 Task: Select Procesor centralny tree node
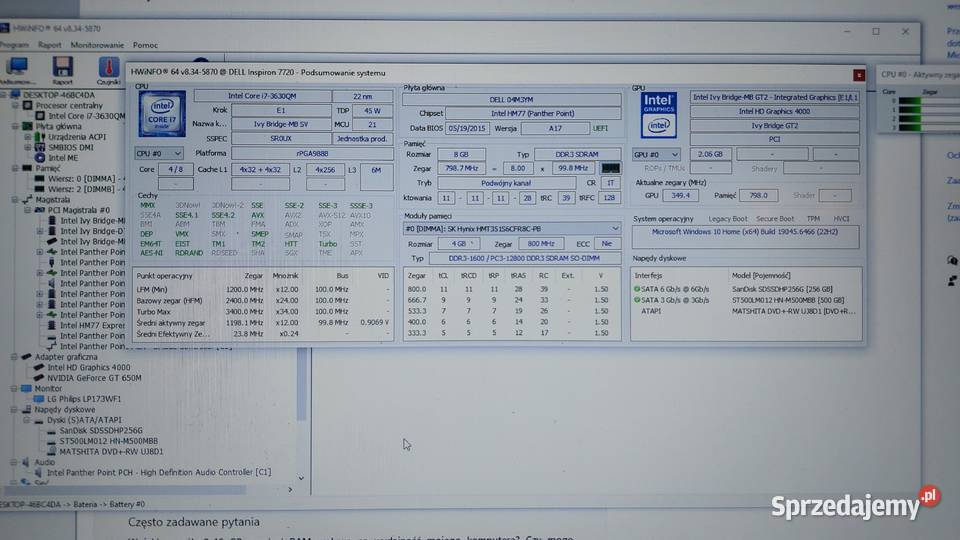tap(69, 105)
